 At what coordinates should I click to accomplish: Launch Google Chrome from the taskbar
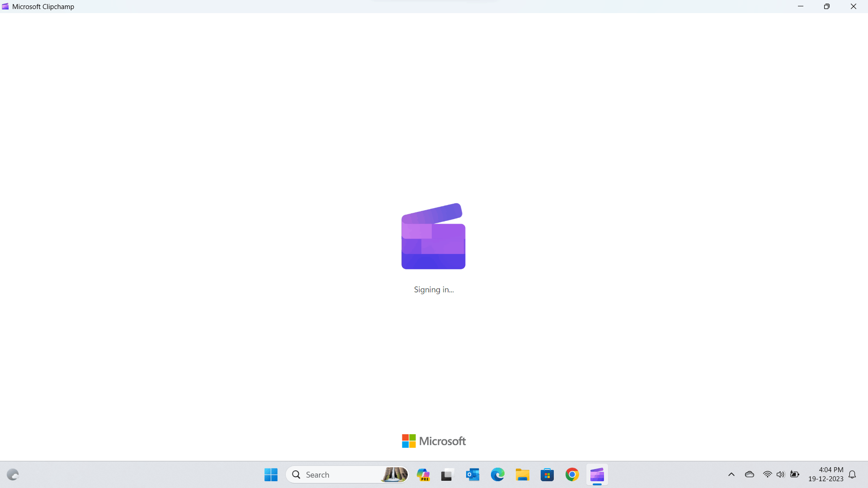[572, 474]
